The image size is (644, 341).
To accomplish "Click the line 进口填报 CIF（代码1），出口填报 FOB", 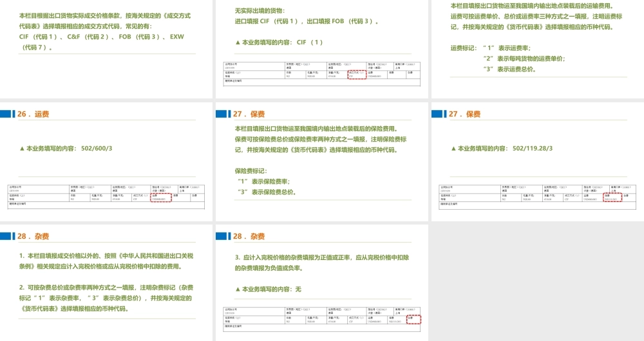I will (x=307, y=21).
